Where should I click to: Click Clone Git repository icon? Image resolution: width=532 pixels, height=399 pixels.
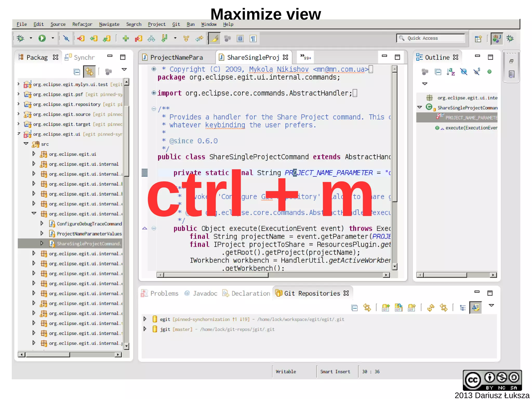click(x=399, y=308)
